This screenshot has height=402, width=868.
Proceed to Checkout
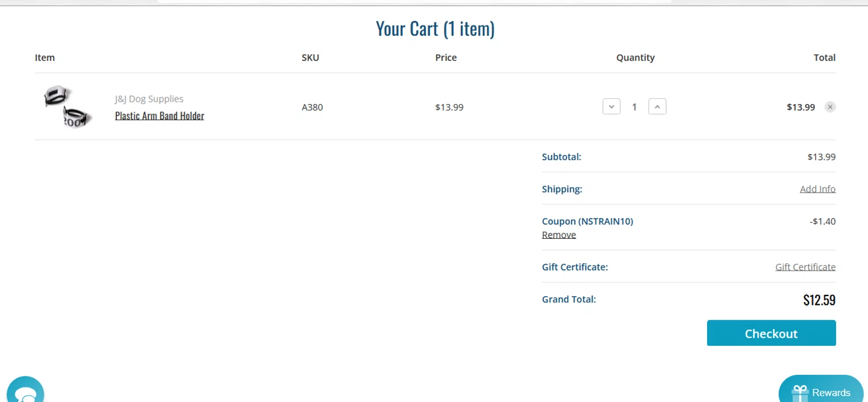point(771,333)
